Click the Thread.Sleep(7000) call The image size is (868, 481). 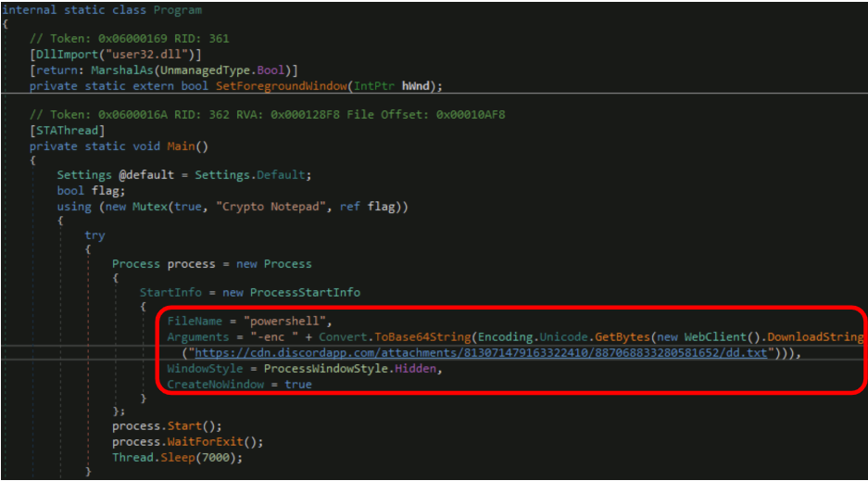coord(178,458)
